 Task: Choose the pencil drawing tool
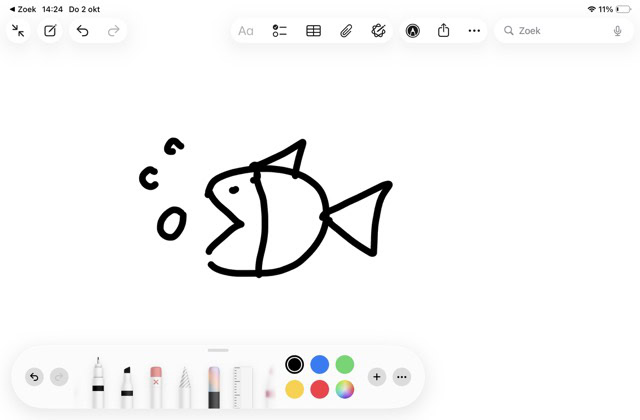click(x=184, y=384)
